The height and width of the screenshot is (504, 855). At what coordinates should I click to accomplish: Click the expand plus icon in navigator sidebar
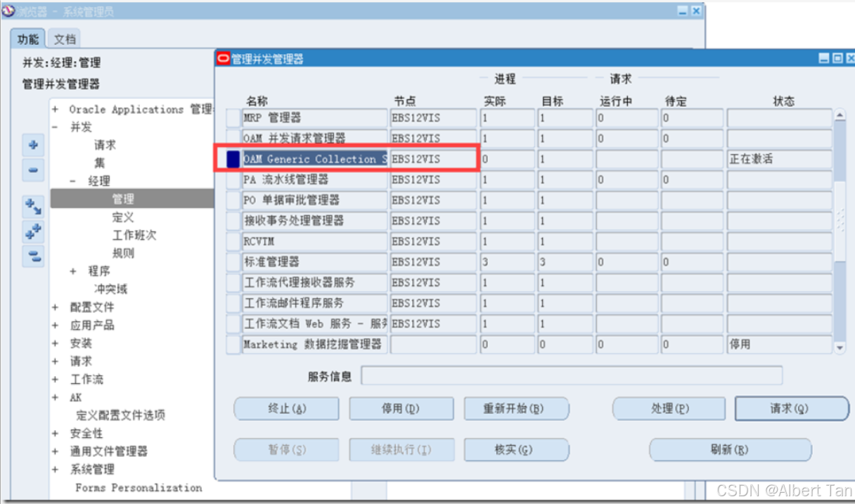click(x=34, y=146)
